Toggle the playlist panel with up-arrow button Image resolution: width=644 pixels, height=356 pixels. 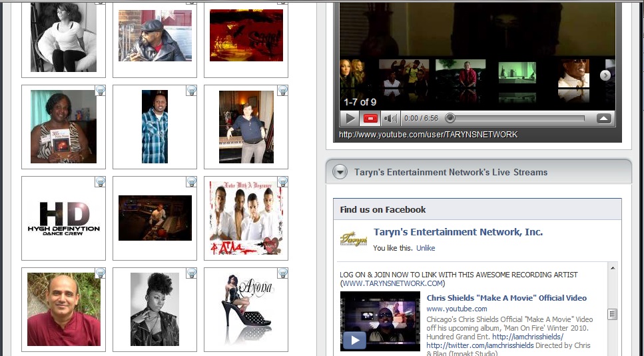tap(603, 119)
